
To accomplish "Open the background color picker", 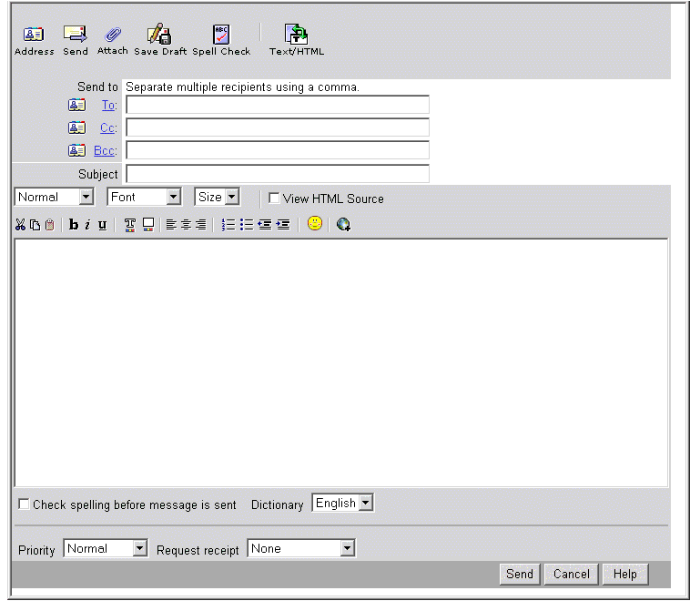I will 148,225.
